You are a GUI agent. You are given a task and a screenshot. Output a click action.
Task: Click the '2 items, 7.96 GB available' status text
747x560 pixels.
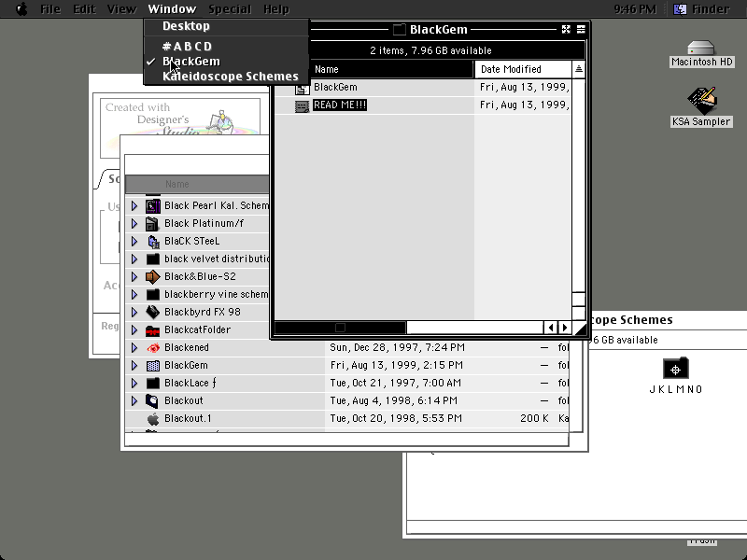coord(430,50)
